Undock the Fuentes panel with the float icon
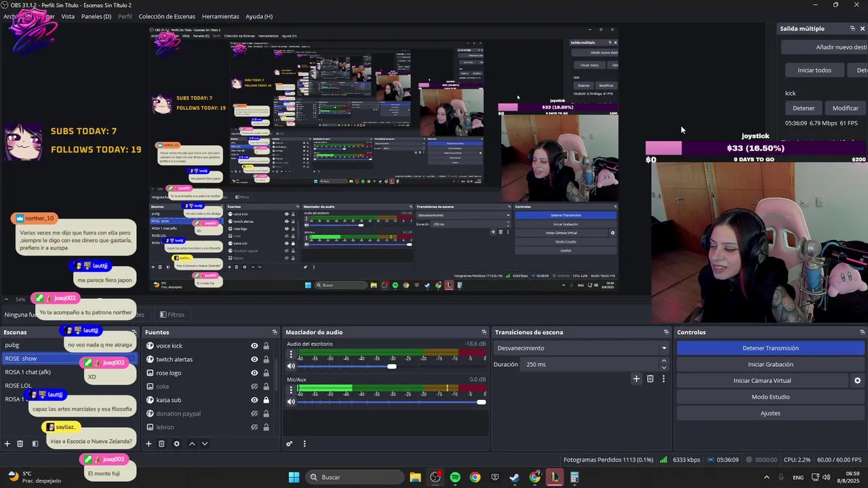The height and width of the screenshot is (488, 868). click(x=275, y=332)
